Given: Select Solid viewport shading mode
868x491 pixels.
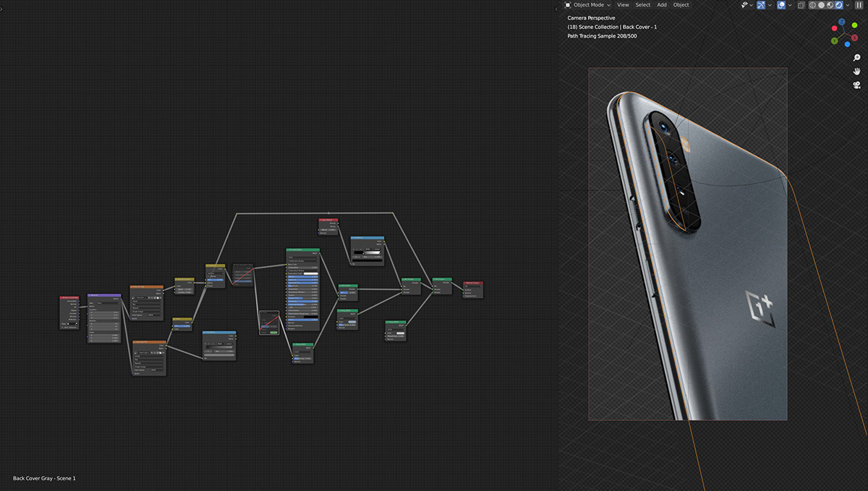Looking at the screenshot, I should click(821, 5).
